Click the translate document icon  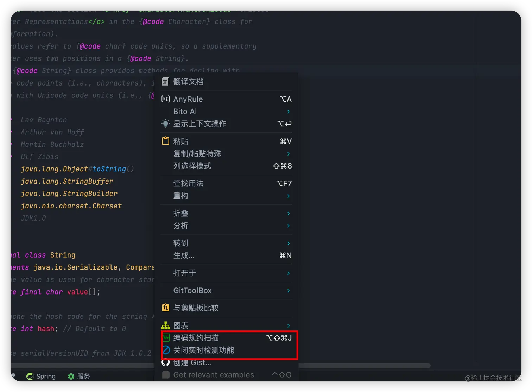[165, 82]
